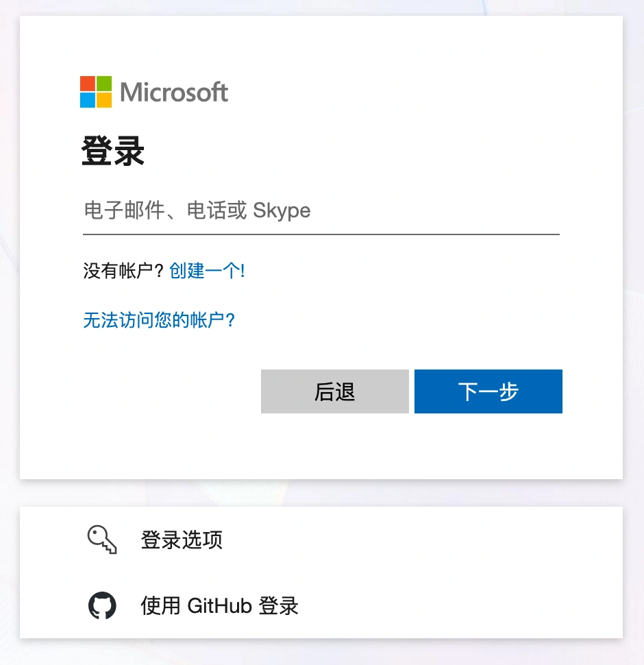Click the yellow square of Microsoft logo

103,100
